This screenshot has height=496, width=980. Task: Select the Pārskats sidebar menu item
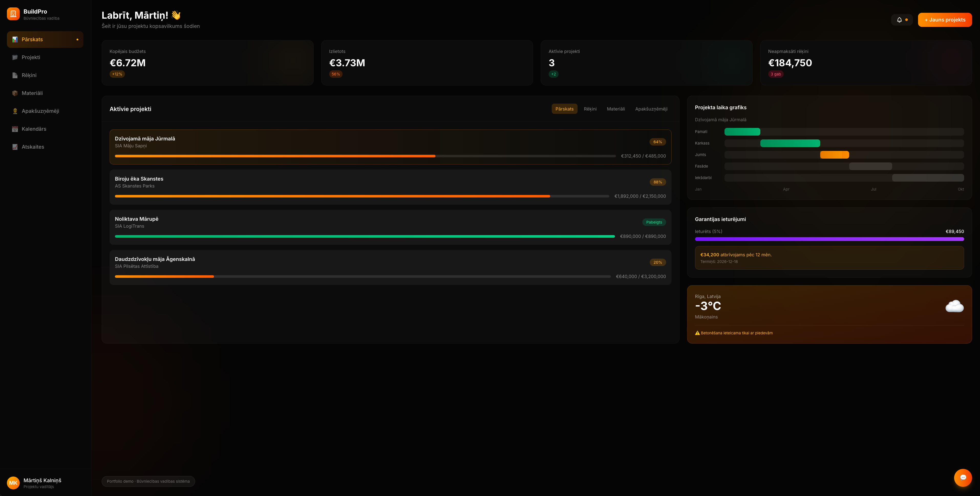coord(45,40)
